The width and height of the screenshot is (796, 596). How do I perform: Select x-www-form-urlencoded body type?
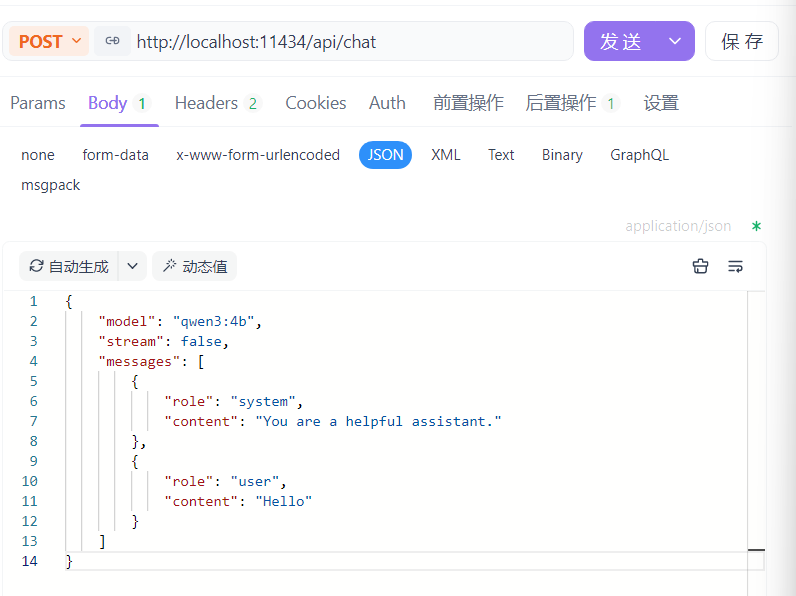[x=258, y=155]
